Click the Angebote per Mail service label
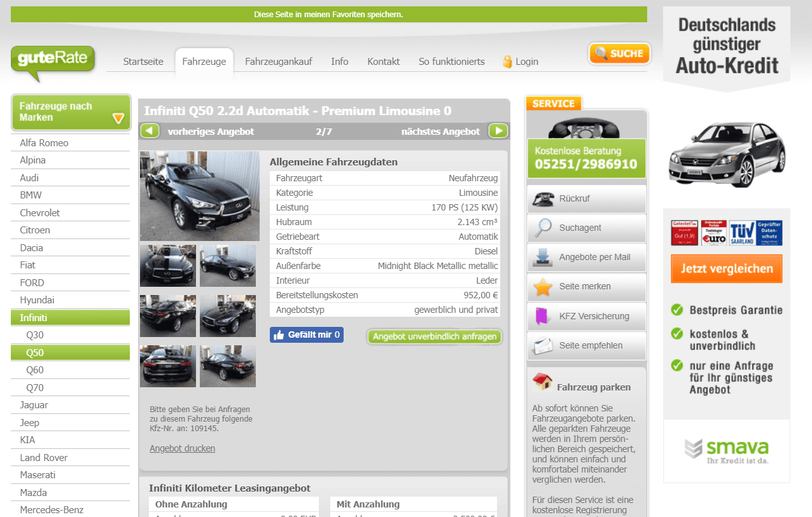The width and height of the screenshot is (812, 517). pos(595,257)
